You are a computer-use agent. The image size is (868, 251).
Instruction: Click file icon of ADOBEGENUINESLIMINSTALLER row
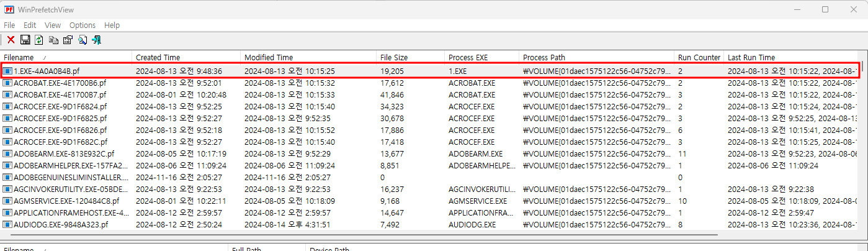[7, 177]
